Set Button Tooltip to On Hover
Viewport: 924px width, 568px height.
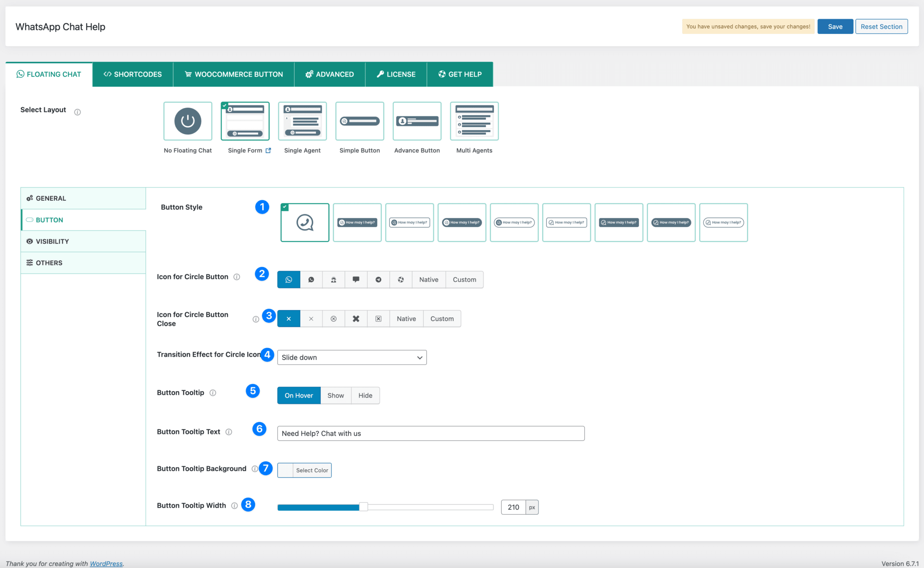pyautogui.click(x=299, y=396)
